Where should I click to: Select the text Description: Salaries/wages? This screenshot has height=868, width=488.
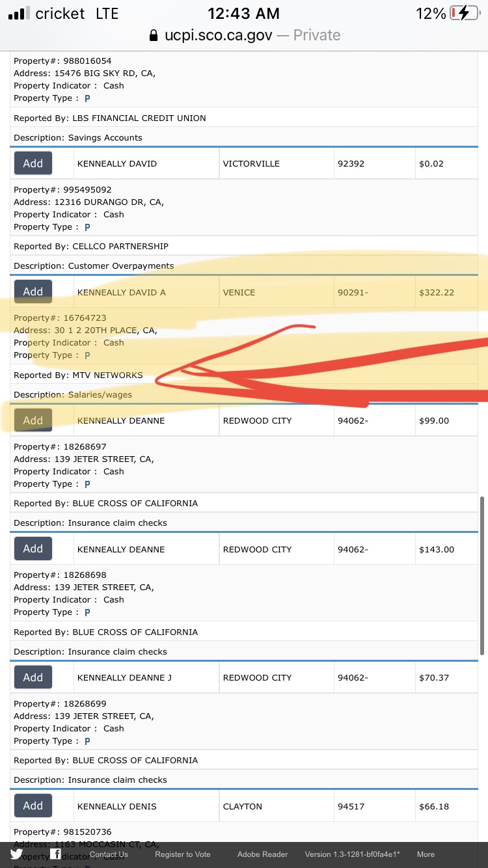coord(73,395)
